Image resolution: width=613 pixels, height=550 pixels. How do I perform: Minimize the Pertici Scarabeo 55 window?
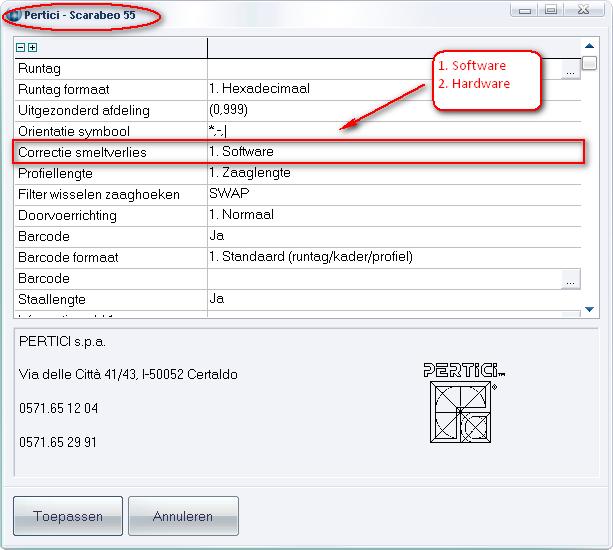coord(525,10)
